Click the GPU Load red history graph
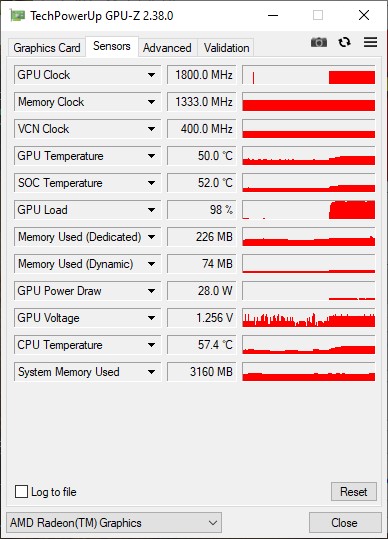Image resolution: width=388 pixels, height=539 pixels. (309, 210)
